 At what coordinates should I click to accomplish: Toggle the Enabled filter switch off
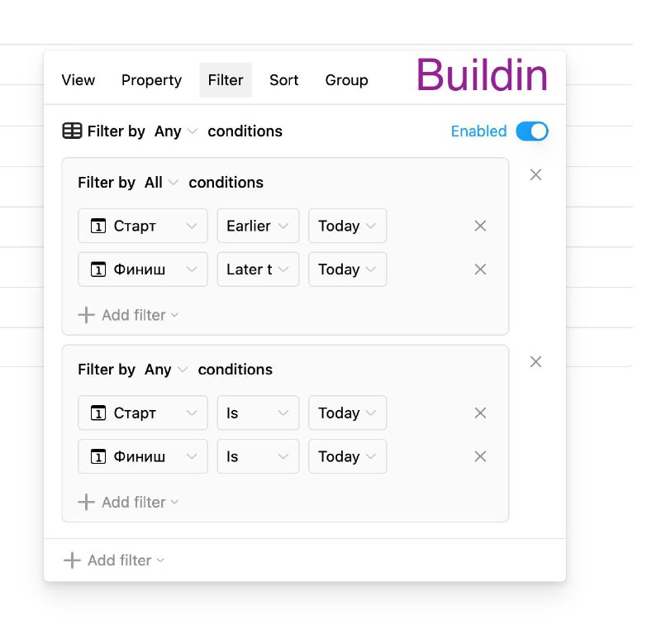[x=532, y=131]
